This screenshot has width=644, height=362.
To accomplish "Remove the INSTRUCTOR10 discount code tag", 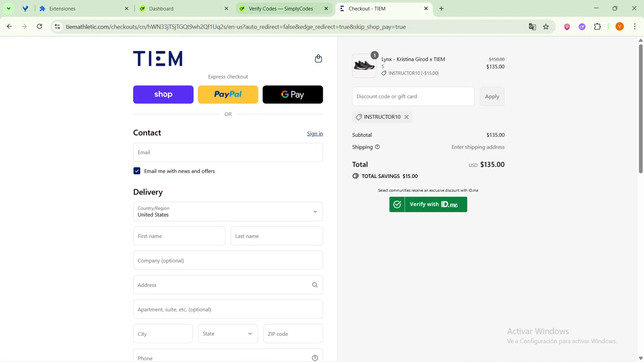I will (407, 117).
